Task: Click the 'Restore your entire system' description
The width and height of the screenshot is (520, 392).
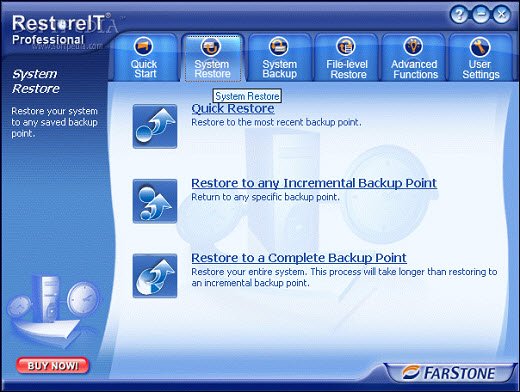Action: [344, 277]
